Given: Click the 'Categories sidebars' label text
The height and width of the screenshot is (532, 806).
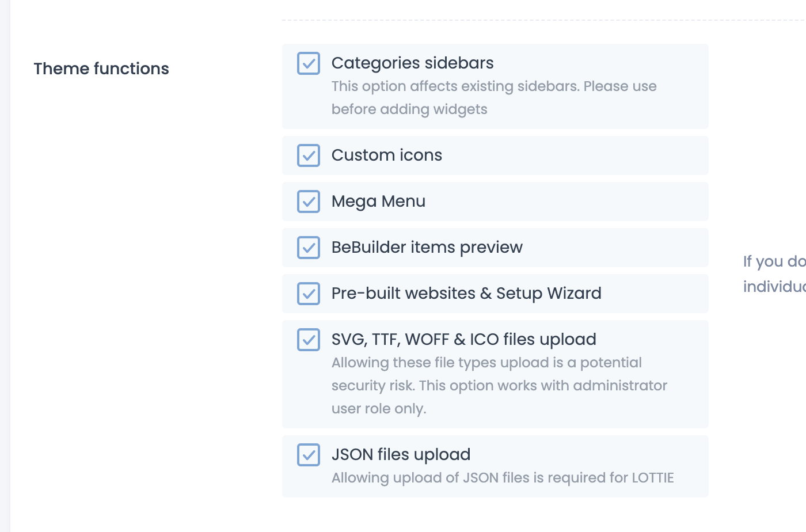Looking at the screenshot, I should pos(412,63).
